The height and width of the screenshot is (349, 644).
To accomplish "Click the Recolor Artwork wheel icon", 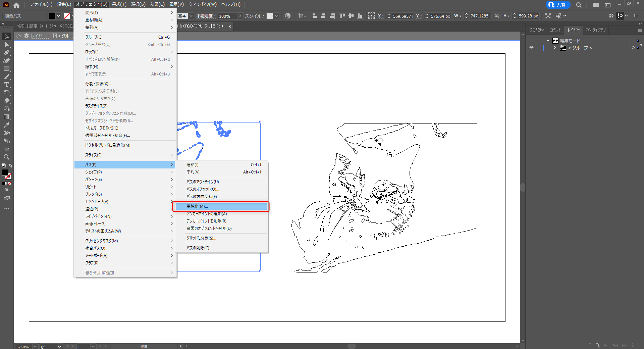I will [288, 16].
